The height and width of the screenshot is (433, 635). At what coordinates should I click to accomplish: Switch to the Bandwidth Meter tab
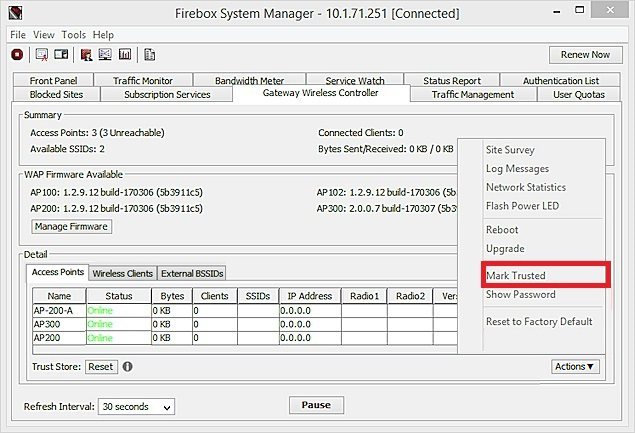[249, 80]
